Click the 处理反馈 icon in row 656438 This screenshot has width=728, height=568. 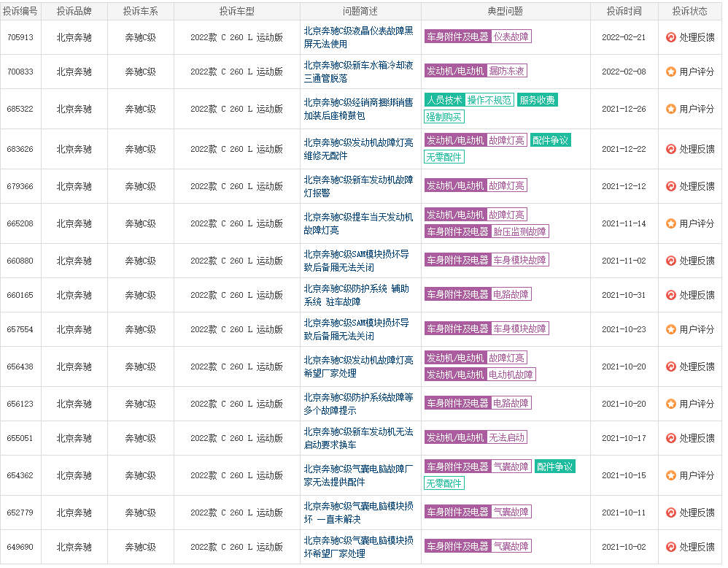tap(670, 366)
